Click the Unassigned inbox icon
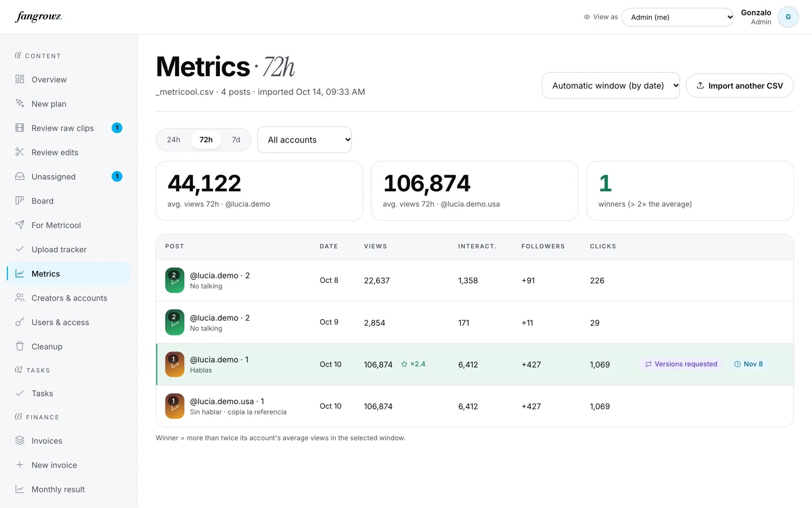Image resolution: width=812 pixels, height=508 pixels. point(19,176)
